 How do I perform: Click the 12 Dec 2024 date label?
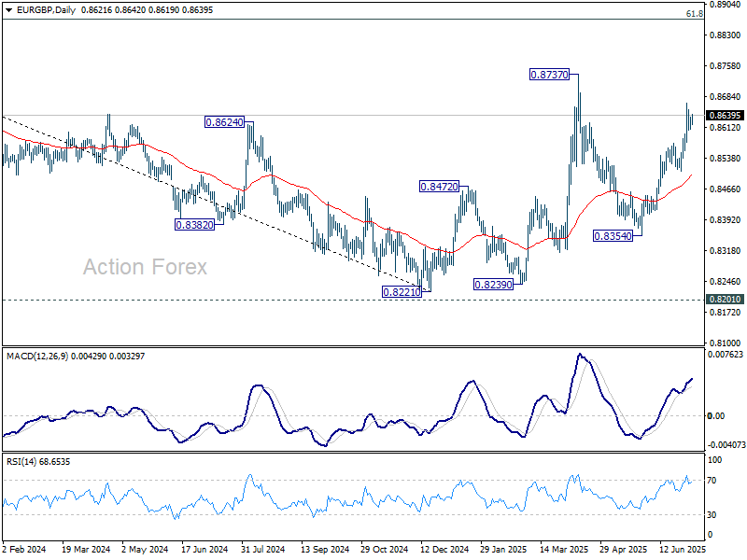coord(444,549)
